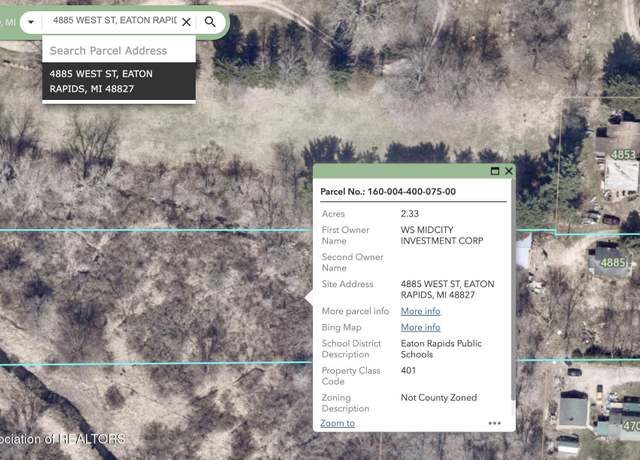Open More info link for parcel info

pyautogui.click(x=420, y=311)
